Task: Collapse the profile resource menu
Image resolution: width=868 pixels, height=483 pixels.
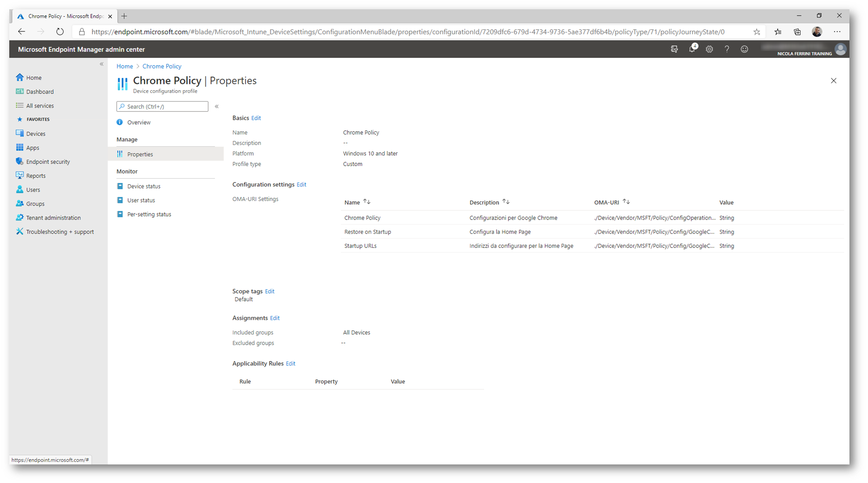Action: (217, 106)
